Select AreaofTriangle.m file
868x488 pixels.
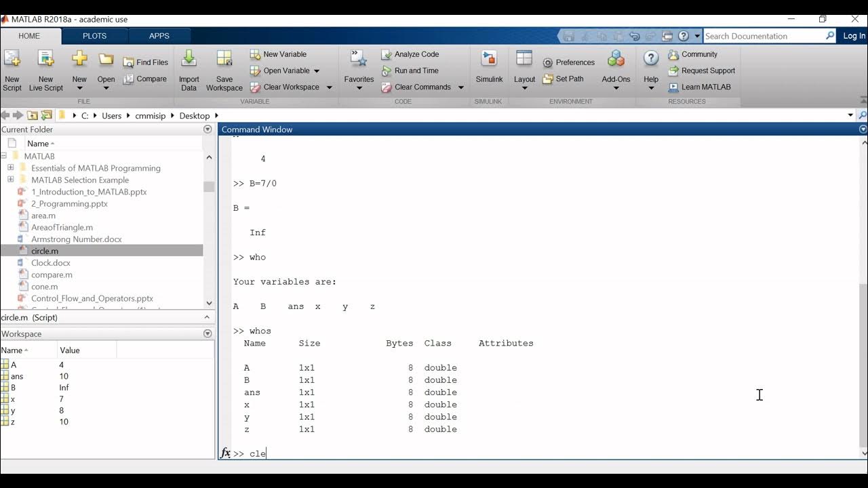point(62,228)
